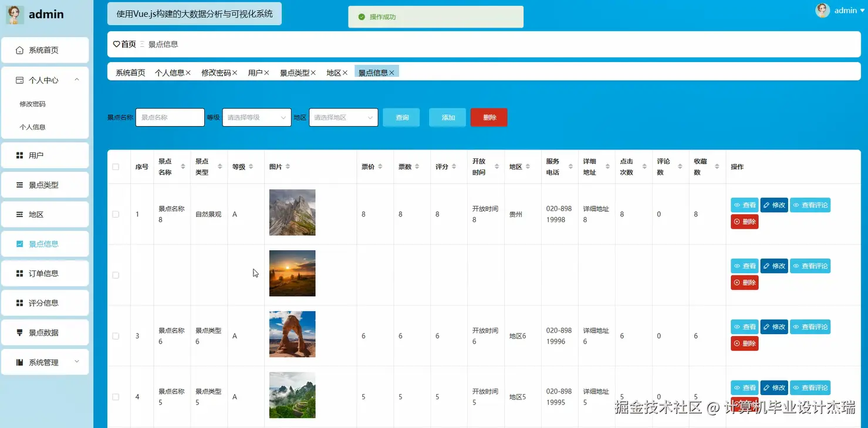
Task: Click the list icon beside 地区 in sidebar
Action: coord(19,215)
